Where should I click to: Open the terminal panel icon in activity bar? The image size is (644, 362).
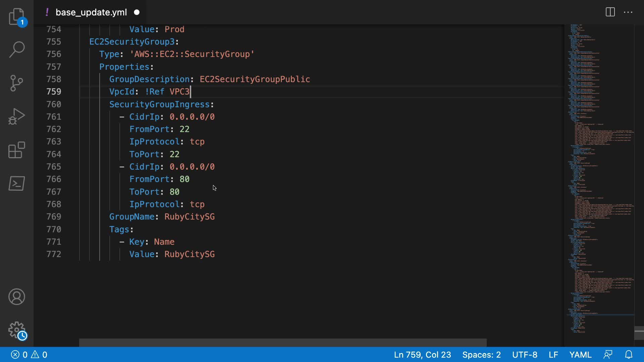coord(16,183)
